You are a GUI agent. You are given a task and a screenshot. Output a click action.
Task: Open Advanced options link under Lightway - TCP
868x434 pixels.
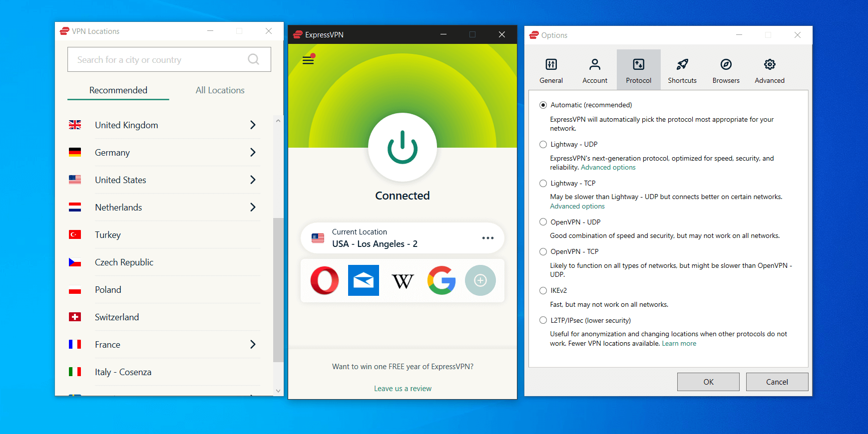577,207
